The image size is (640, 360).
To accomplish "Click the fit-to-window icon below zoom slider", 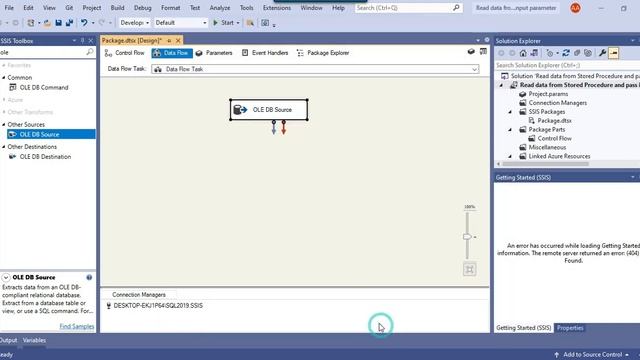I will (469, 269).
